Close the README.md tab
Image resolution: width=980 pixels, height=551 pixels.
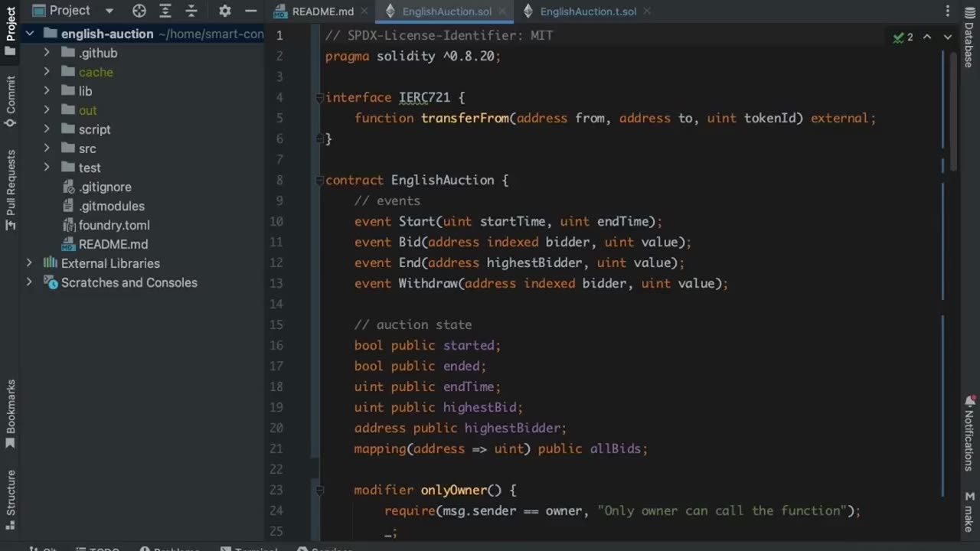(x=364, y=11)
